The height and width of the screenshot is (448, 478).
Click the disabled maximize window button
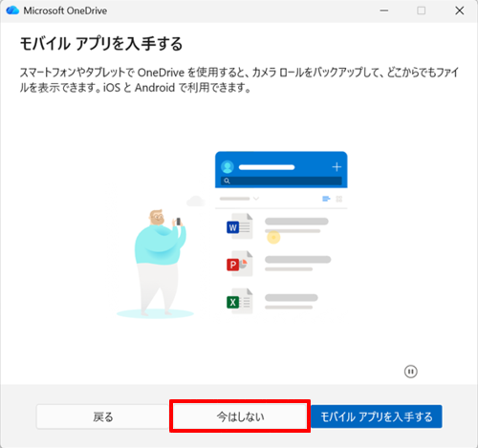pyautogui.click(x=422, y=11)
